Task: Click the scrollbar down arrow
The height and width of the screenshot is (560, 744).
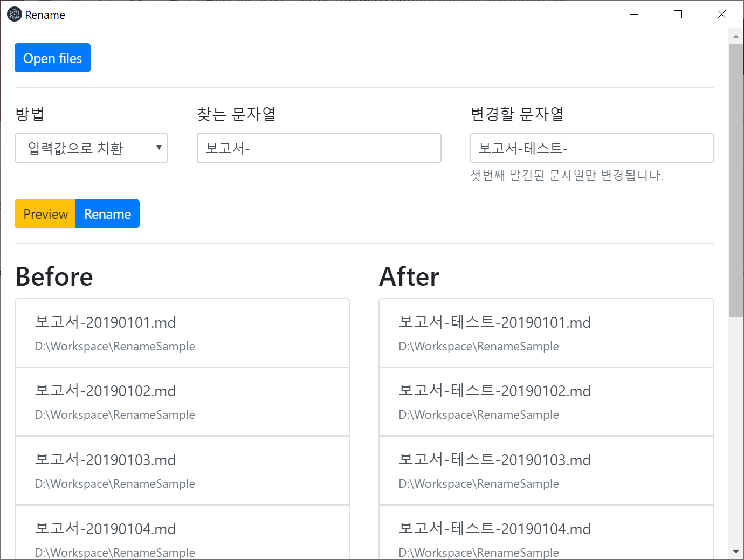Action: click(x=735, y=552)
